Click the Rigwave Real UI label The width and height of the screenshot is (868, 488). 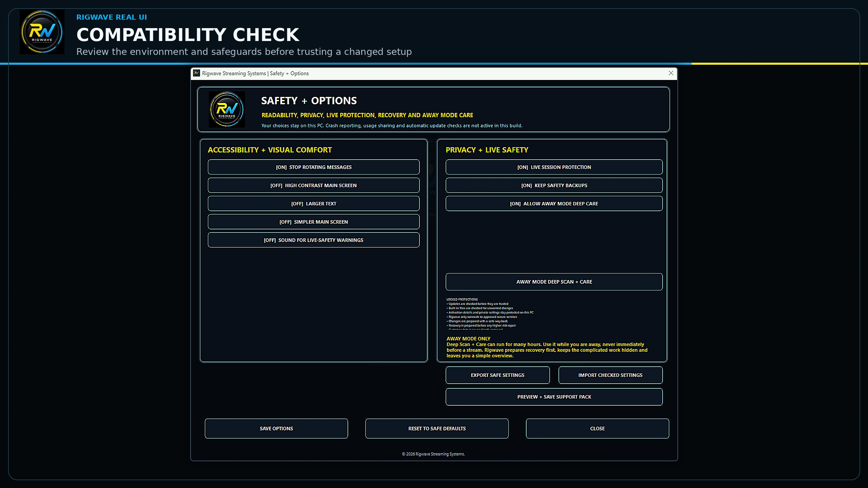pos(112,17)
